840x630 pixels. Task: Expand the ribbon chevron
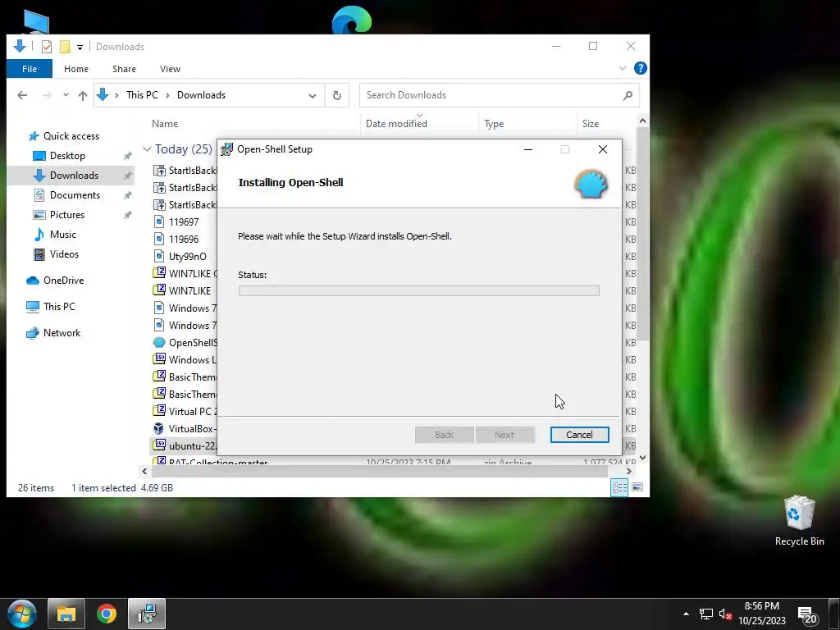click(622, 68)
